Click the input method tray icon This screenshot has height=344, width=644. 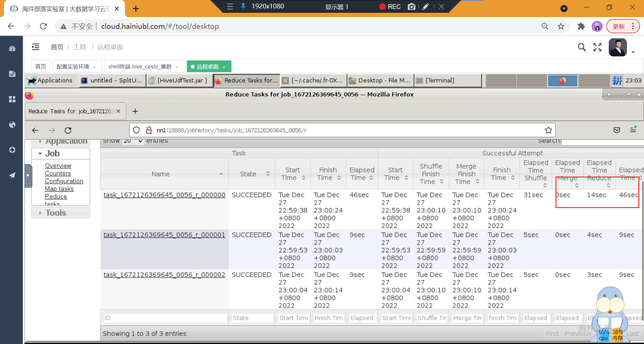coord(617,80)
